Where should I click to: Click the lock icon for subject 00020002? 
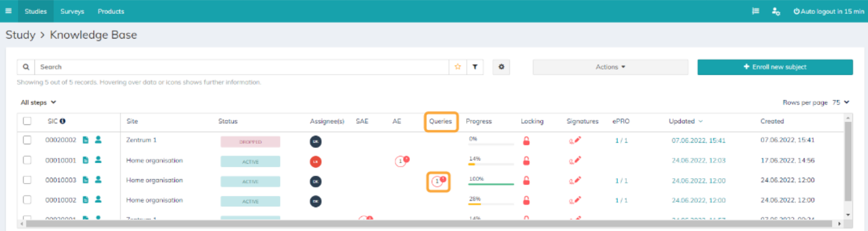click(526, 141)
